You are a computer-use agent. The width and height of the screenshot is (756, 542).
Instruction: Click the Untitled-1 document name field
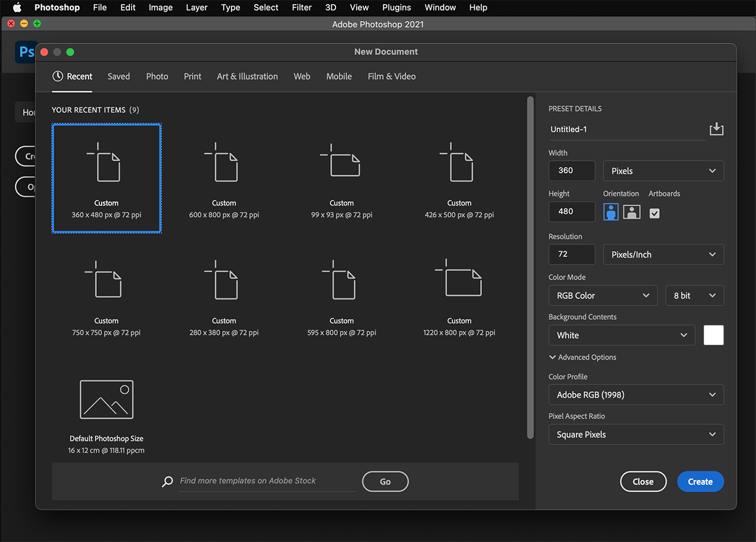[x=627, y=129]
